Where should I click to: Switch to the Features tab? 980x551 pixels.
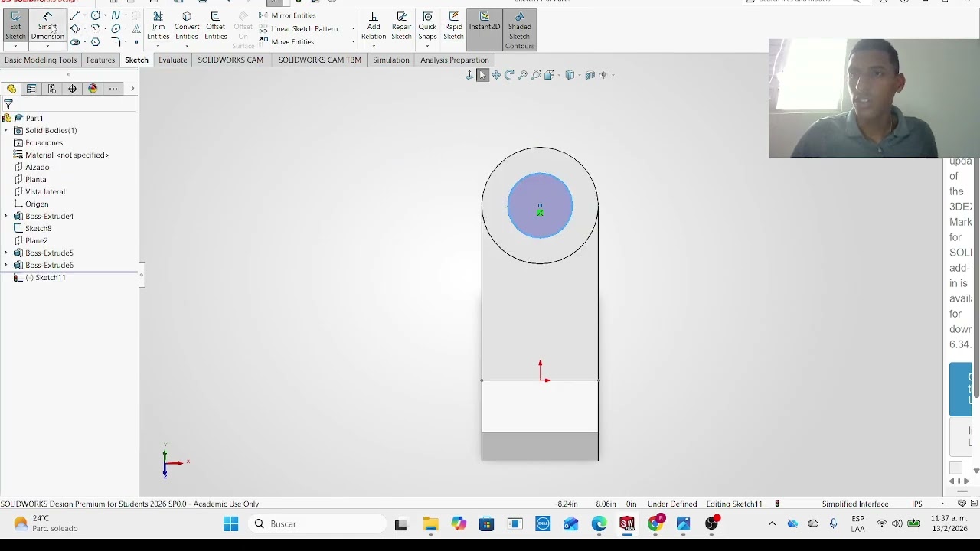click(x=100, y=60)
